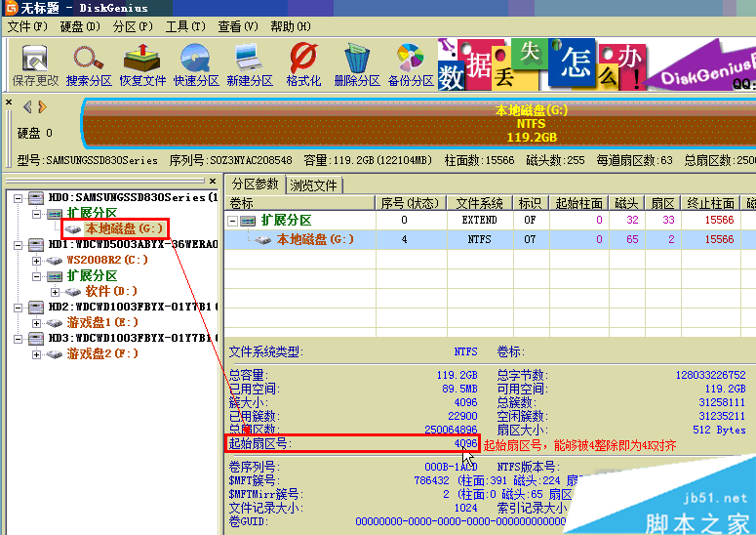The width and height of the screenshot is (756, 535).
Task: Click the 文件系统 column header
Action: pyautogui.click(x=480, y=203)
